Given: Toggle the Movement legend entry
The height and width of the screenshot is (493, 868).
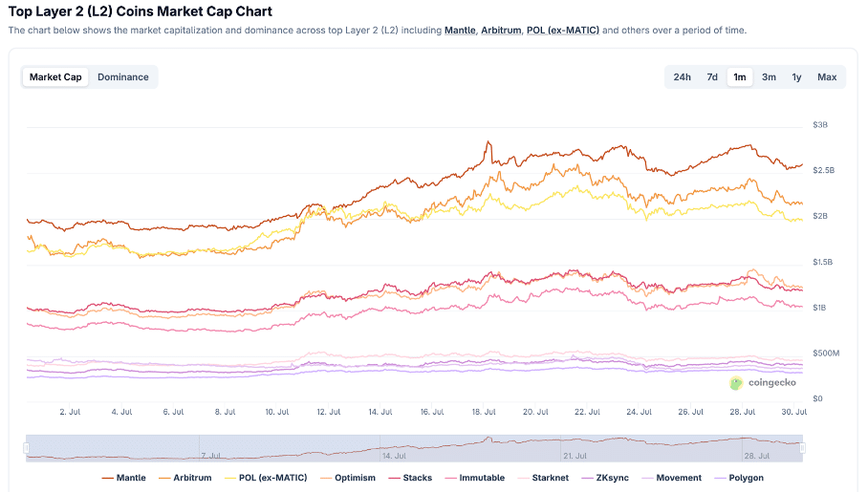Looking at the screenshot, I should pyautogui.click(x=672, y=478).
